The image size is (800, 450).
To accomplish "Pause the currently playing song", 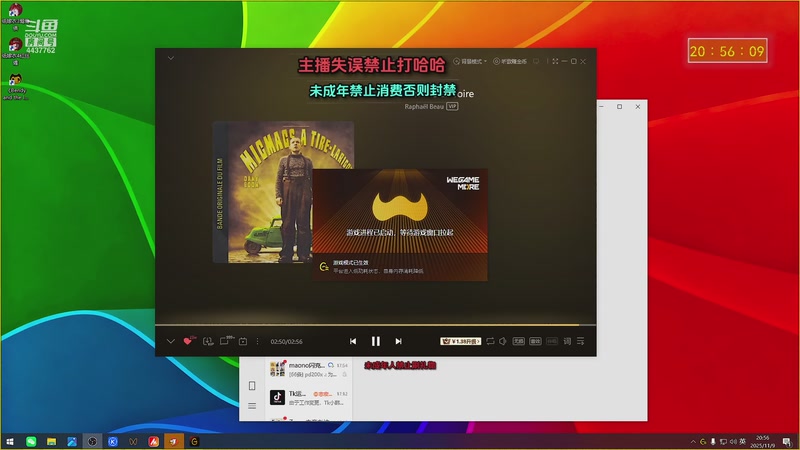I will (x=376, y=341).
